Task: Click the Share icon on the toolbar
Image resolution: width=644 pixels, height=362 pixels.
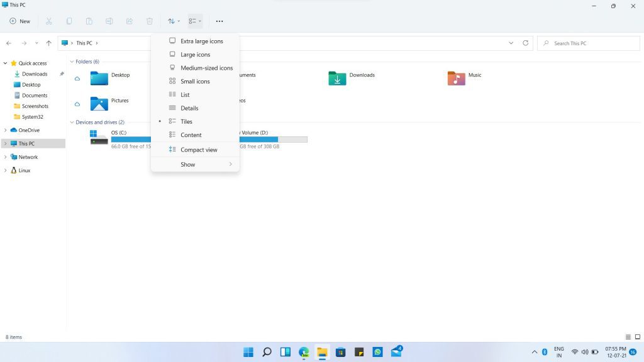Action: 130,21
